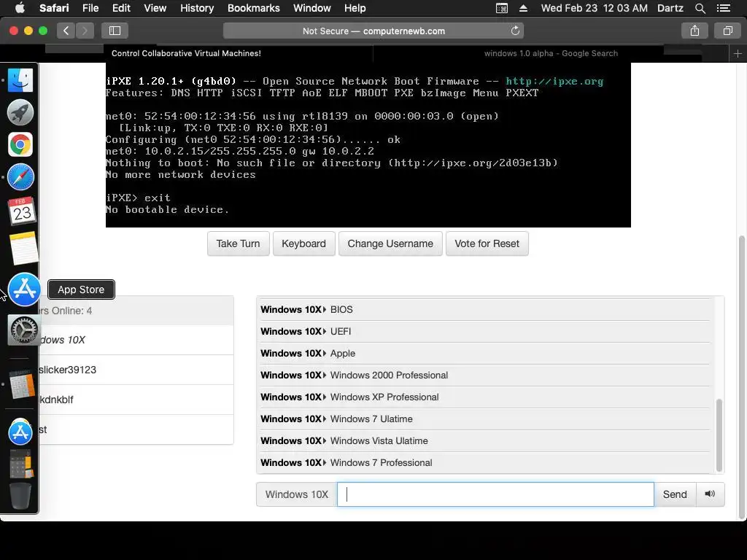
Task: Reload the computernewb.com page
Action: point(515,31)
